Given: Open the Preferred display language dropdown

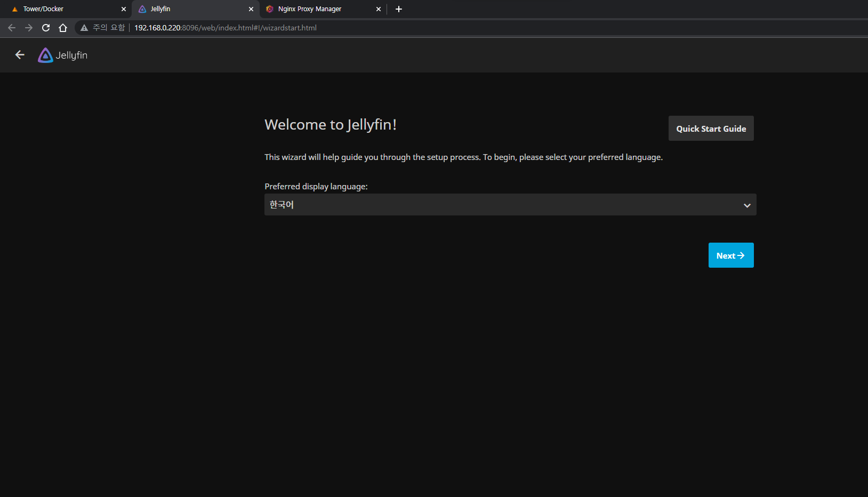Looking at the screenshot, I should pos(510,205).
